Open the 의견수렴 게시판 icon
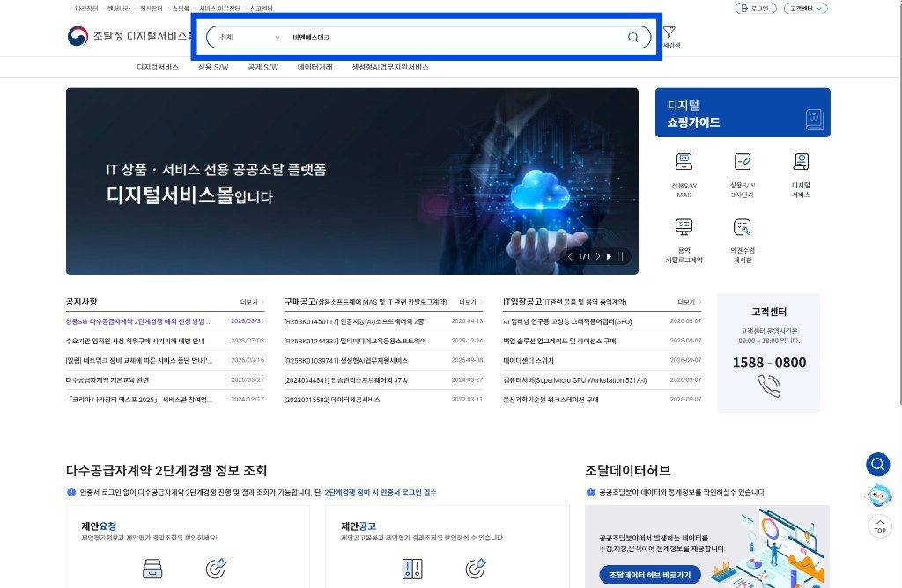 pyautogui.click(x=743, y=227)
